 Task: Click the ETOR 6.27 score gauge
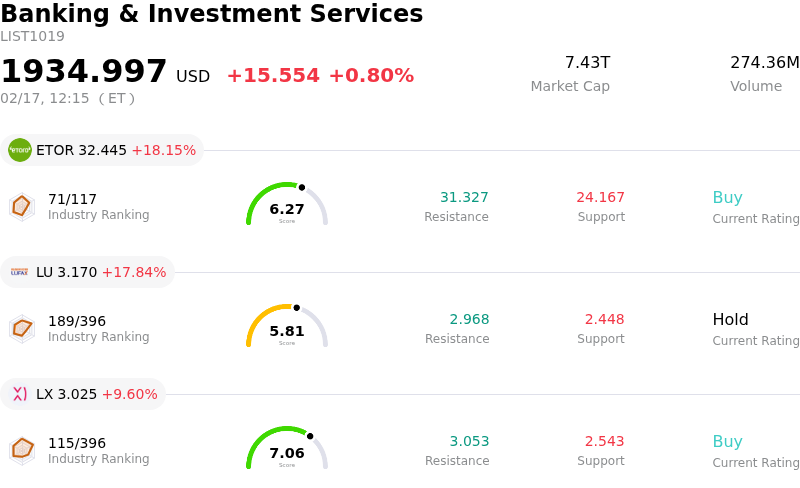[287, 205]
